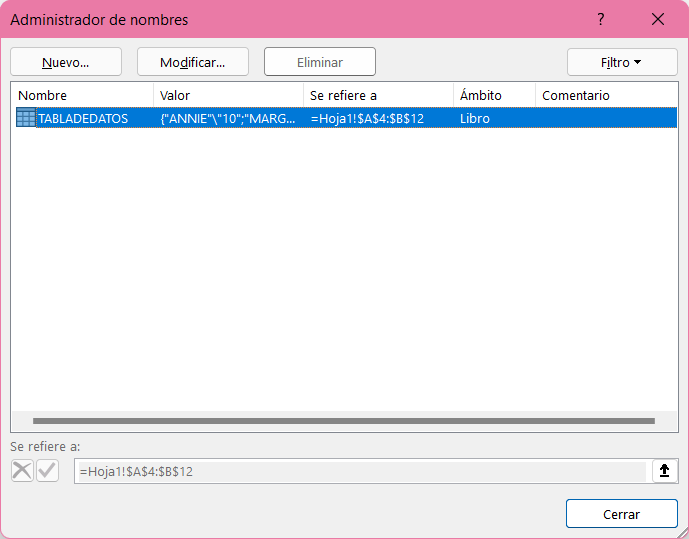689x539 pixels.
Task: Click the 'Se refiere a' column header
Action: pyautogui.click(x=378, y=95)
